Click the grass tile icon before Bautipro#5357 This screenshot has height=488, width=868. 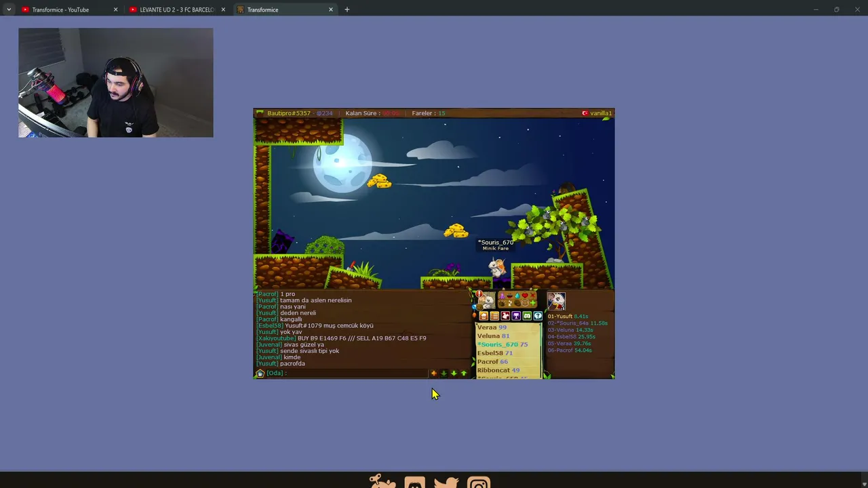tap(260, 113)
